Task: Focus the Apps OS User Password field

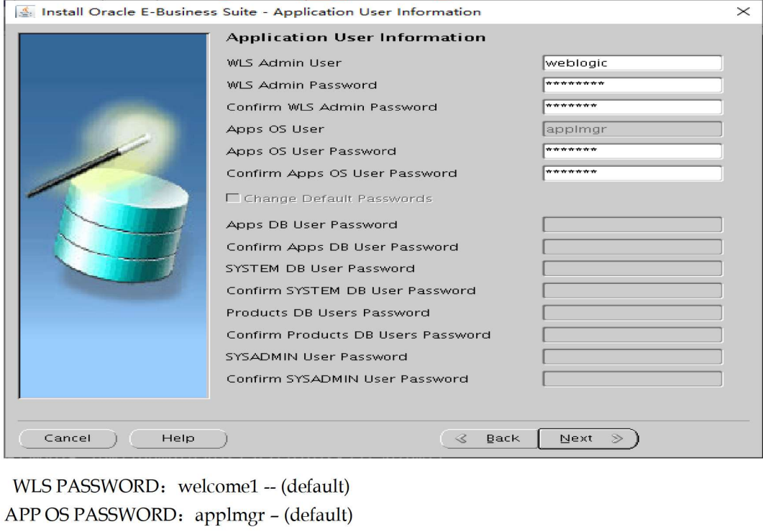Action: pyautogui.click(x=633, y=151)
